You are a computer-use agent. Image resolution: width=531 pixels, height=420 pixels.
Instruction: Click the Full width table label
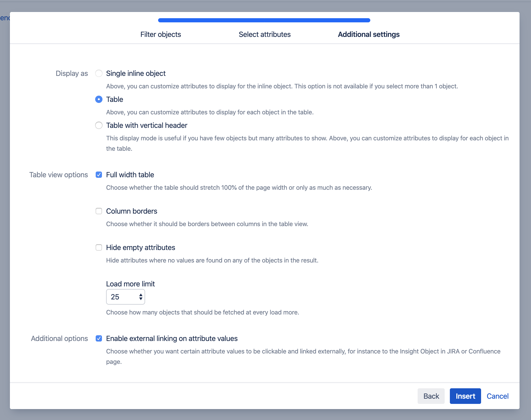click(x=130, y=175)
